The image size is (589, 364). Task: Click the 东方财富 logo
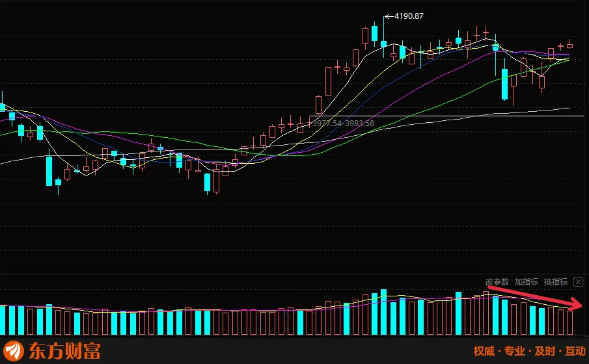pos(52,351)
